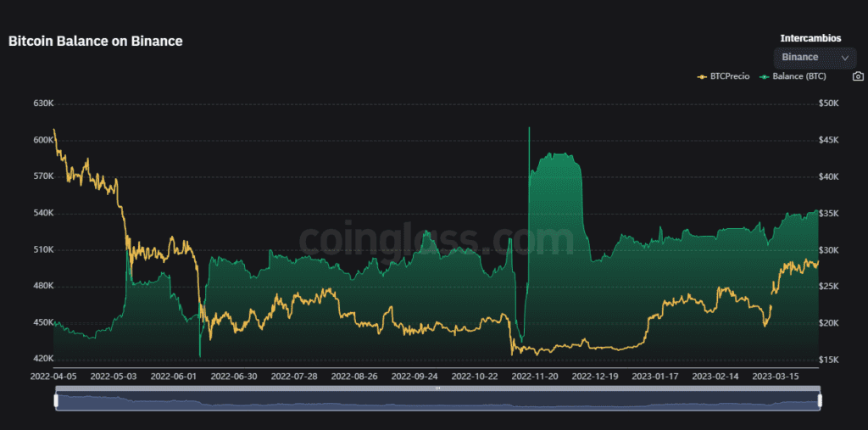
Task: Click the small top grip of range slider
Action: 437,388
